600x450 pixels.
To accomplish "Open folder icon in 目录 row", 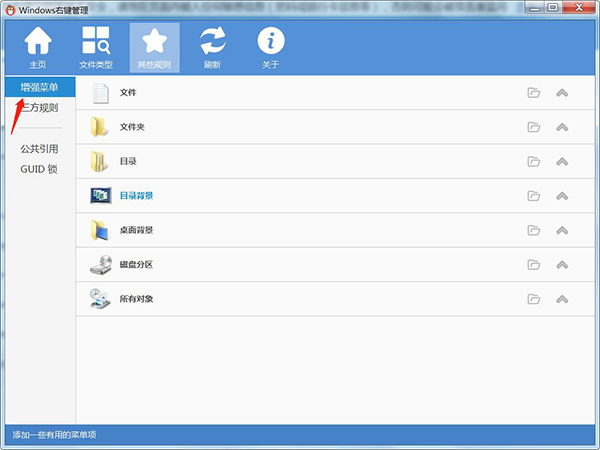I will coord(533,161).
